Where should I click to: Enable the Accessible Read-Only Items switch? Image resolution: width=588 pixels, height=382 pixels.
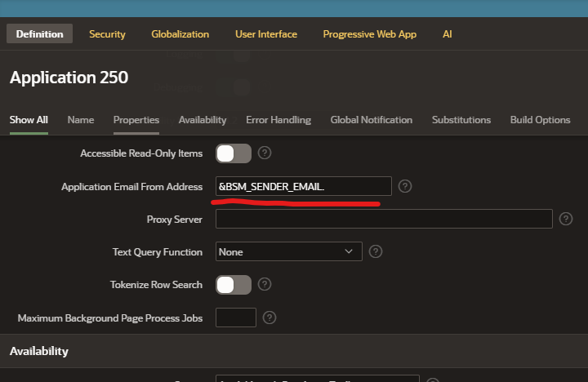[234, 153]
